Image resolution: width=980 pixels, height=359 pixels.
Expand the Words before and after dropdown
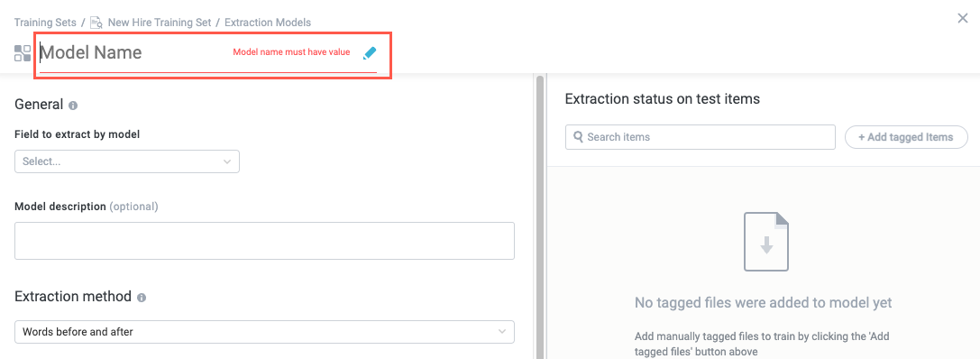[x=264, y=332]
